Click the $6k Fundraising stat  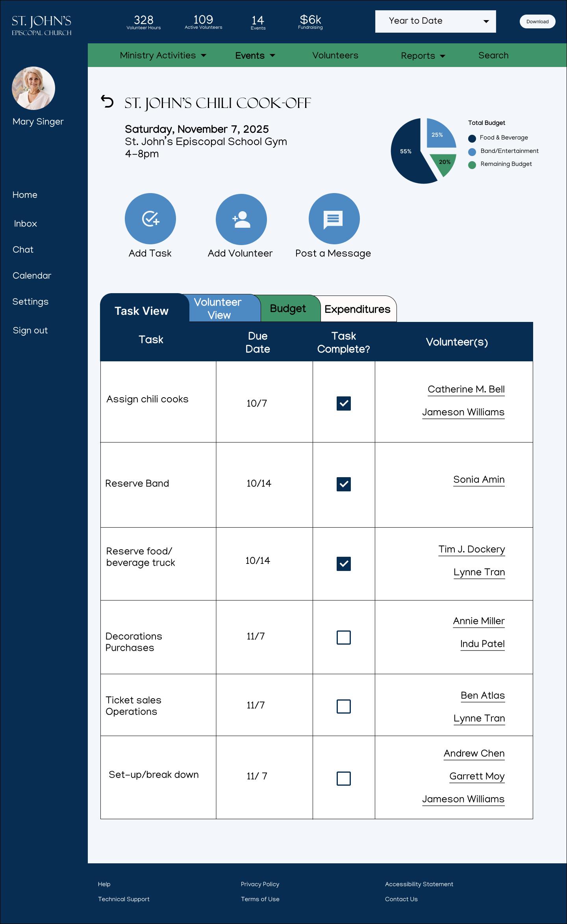click(x=310, y=22)
